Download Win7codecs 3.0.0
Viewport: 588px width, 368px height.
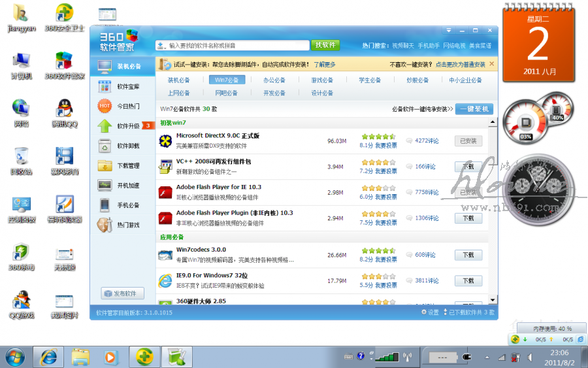coord(468,255)
